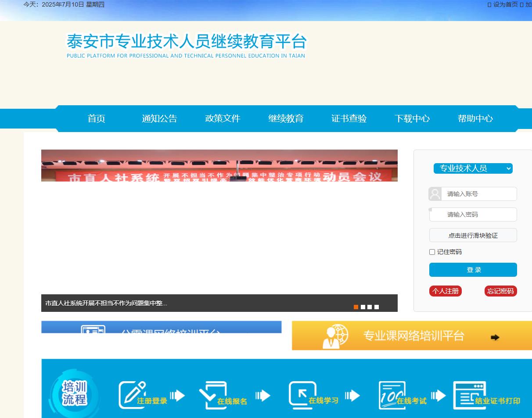Enable the 记住密码 checkbox
This screenshot has width=532, height=418.
tap(432, 252)
